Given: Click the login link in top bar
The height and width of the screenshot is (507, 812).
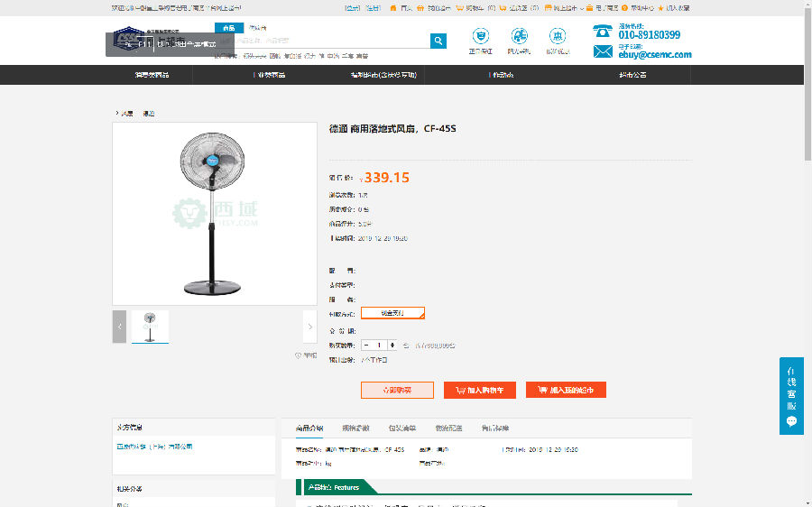Looking at the screenshot, I should tap(352, 8).
